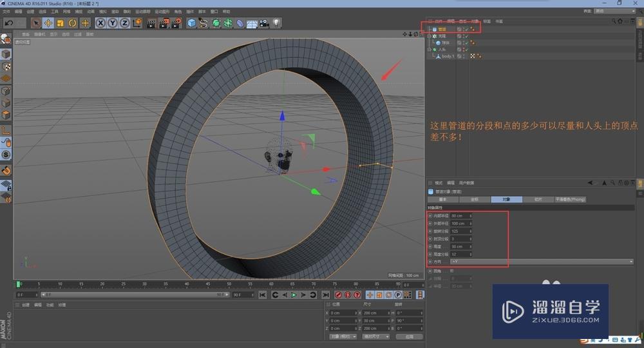Select Edges mode cube icon

click(6, 102)
